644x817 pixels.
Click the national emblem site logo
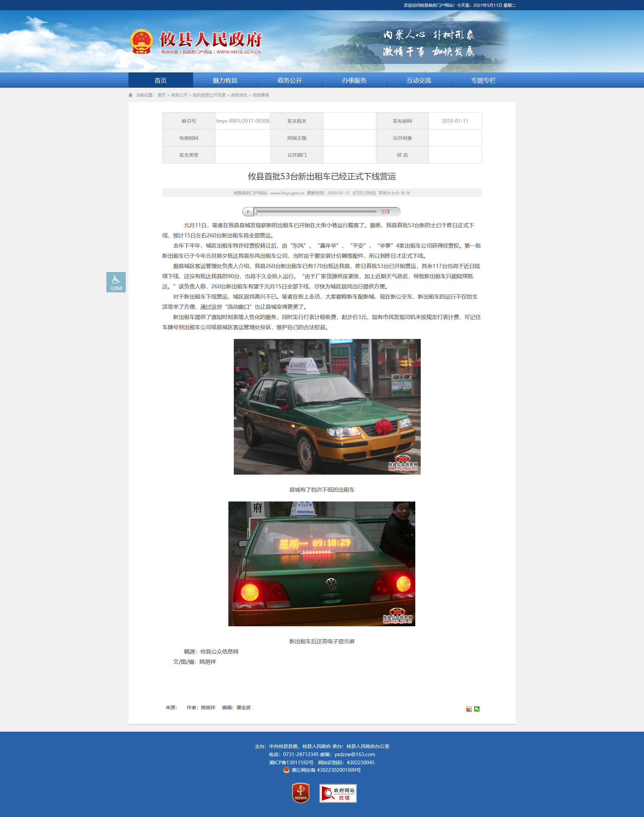[141, 41]
